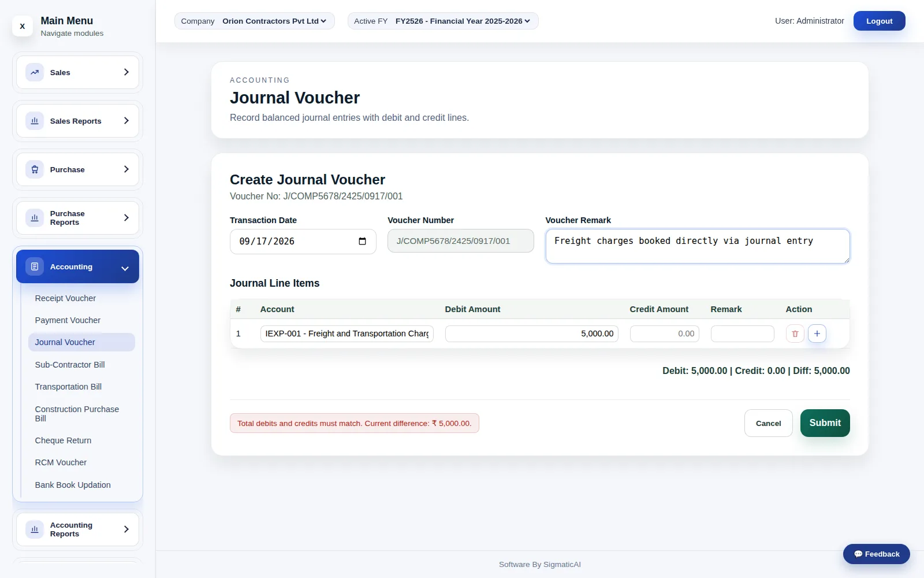Image resolution: width=924 pixels, height=578 pixels.
Task: Open Sub-Contractor Bill menu item
Action: coord(81,365)
